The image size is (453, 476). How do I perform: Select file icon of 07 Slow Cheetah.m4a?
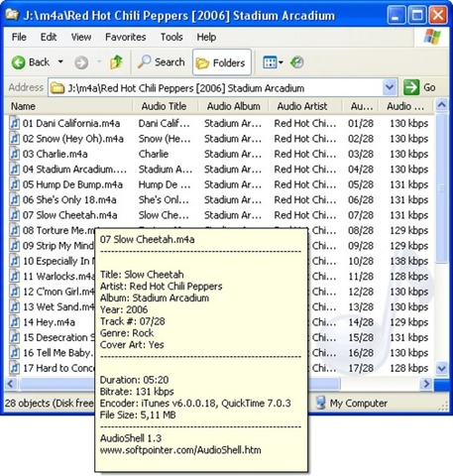click(x=15, y=215)
